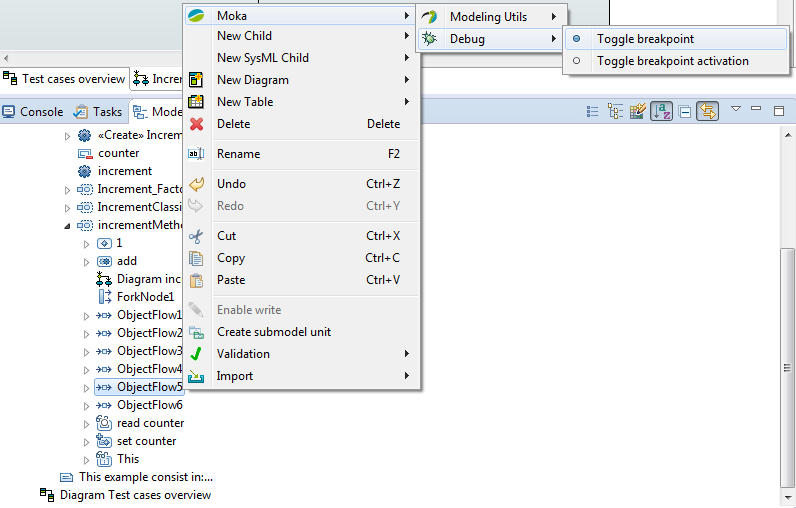Click the New Table icon
The image size is (796, 508).
click(x=196, y=101)
